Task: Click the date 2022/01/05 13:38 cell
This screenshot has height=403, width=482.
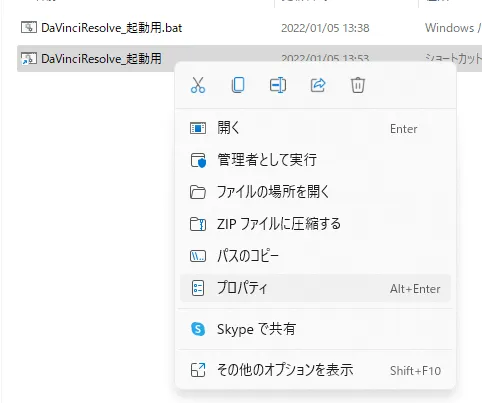Action: tap(325, 28)
